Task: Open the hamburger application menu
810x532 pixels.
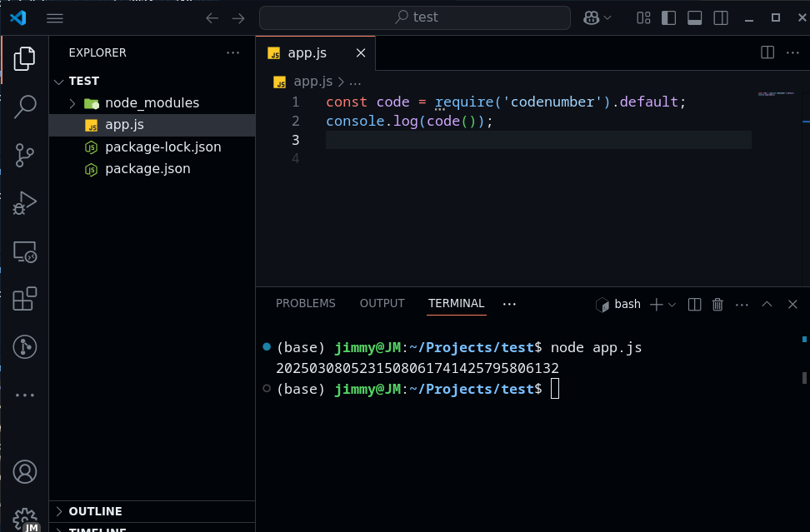Action: coord(55,18)
